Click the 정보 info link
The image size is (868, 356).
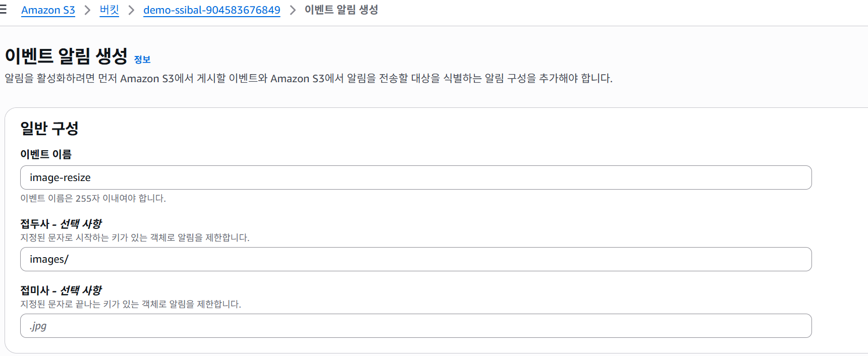[142, 60]
